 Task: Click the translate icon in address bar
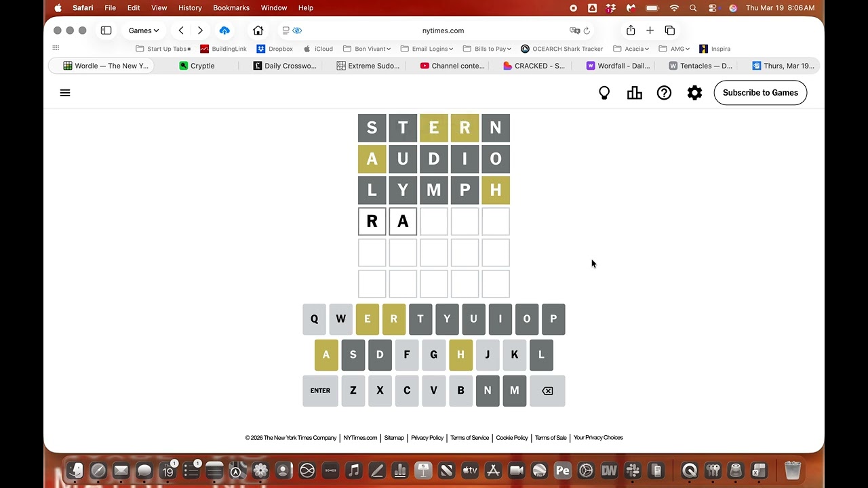coord(574,30)
